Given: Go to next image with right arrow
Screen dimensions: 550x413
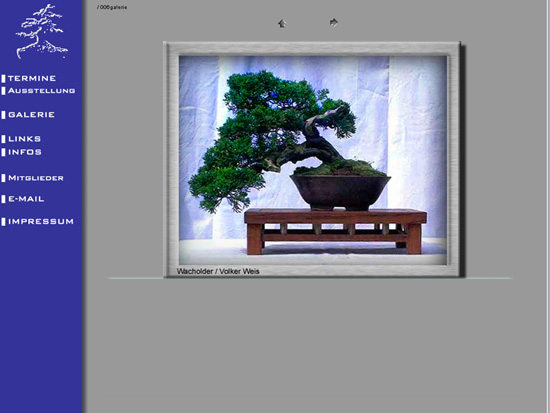Looking at the screenshot, I should tap(334, 22).
